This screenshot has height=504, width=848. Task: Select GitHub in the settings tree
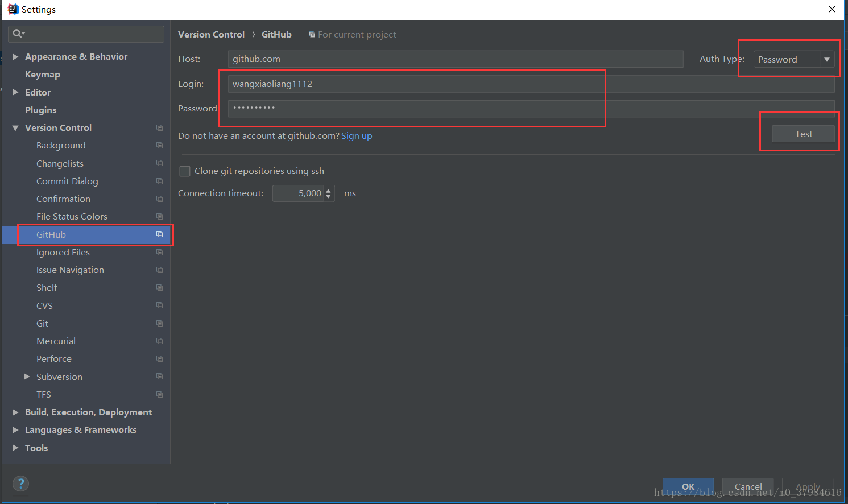tap(51, 234)
